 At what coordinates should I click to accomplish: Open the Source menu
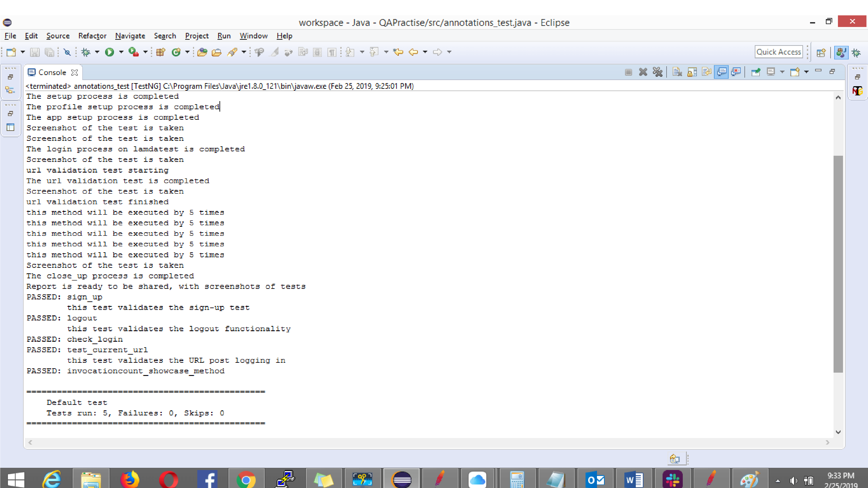[x=58, y=36]
